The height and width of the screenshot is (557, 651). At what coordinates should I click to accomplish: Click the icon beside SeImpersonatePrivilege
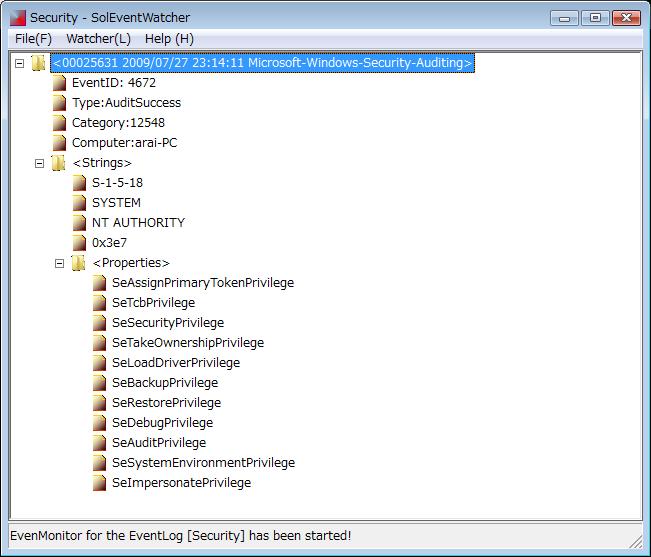click(x=99, y=482)
